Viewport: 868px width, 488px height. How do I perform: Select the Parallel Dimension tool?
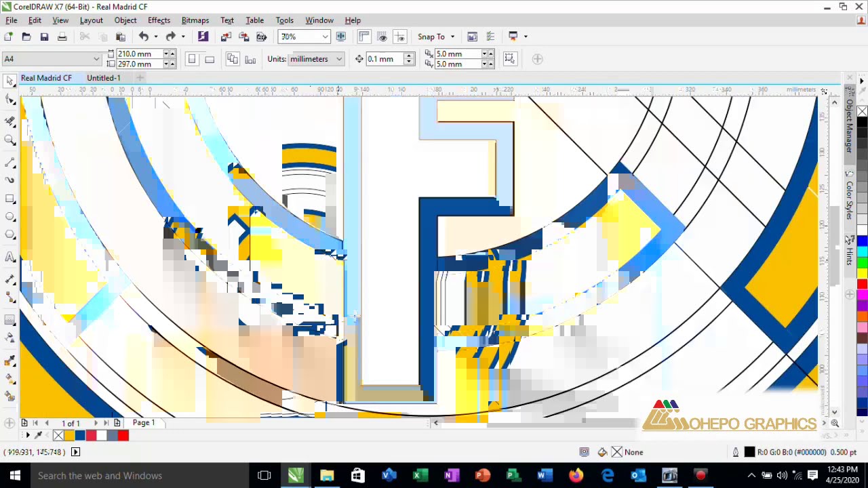[10, 279]
